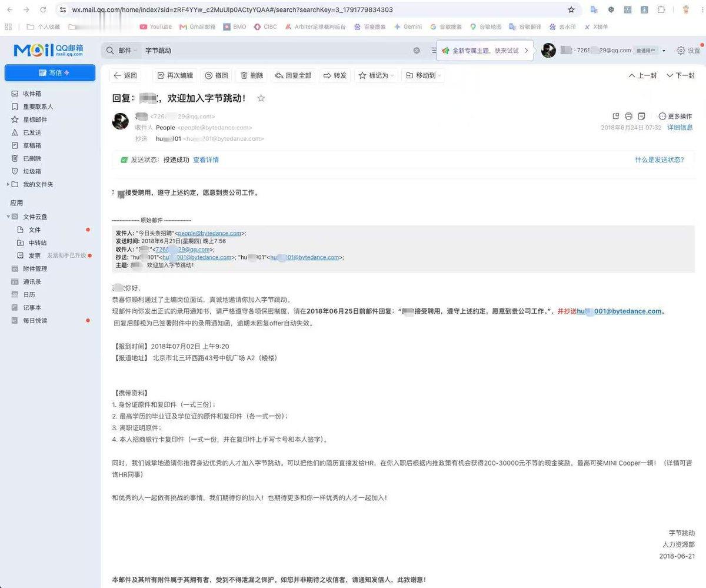Open the 记事本 notes app
The height and width of the screenshot is (588, 706).
point(32,307)
